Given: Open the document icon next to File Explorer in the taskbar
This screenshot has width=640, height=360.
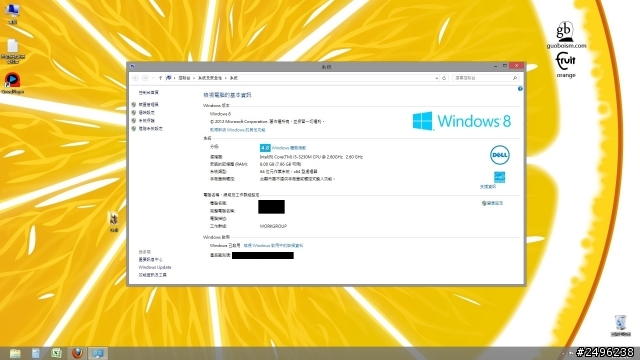Looking at the screenshot, I should coord(36,353).
